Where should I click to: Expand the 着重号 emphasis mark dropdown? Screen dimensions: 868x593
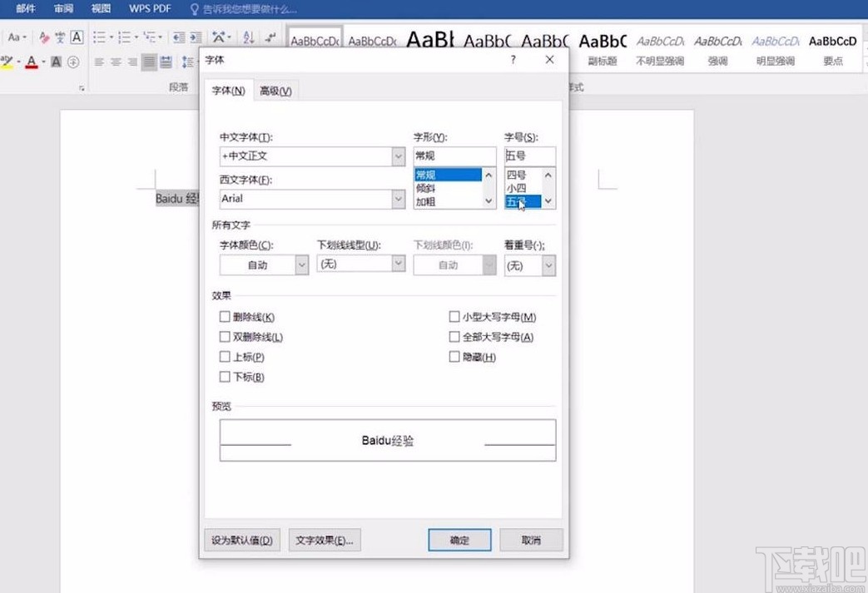(x=549, y=264)
